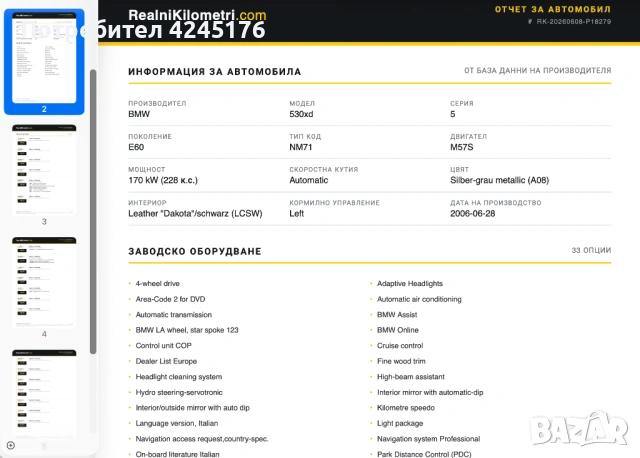Click 'Park Distance Control (PDC)' option
The height and width of the screenshot is (458, 640).
pyautogui.click(x=424, y=454)
